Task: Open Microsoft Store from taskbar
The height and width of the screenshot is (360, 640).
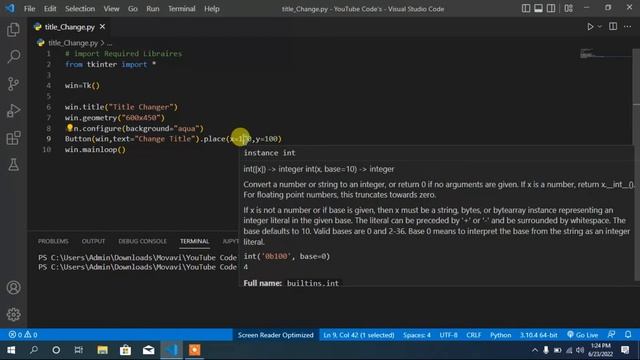Action: click(x=125, y=350)
